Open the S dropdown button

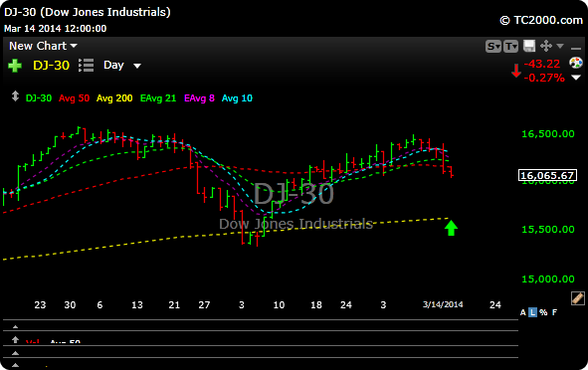coord(493,46)
